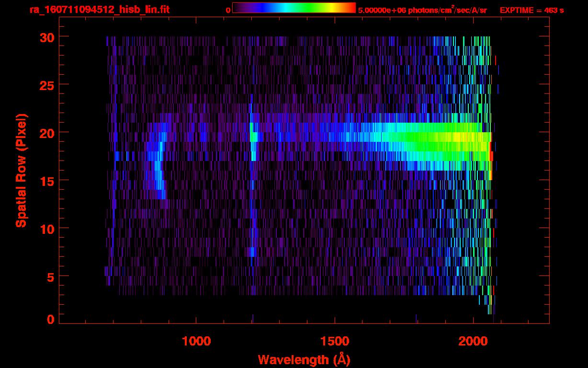Click the 5.00000e+06 photons colorbar maximum label

[x=422, y=10]
